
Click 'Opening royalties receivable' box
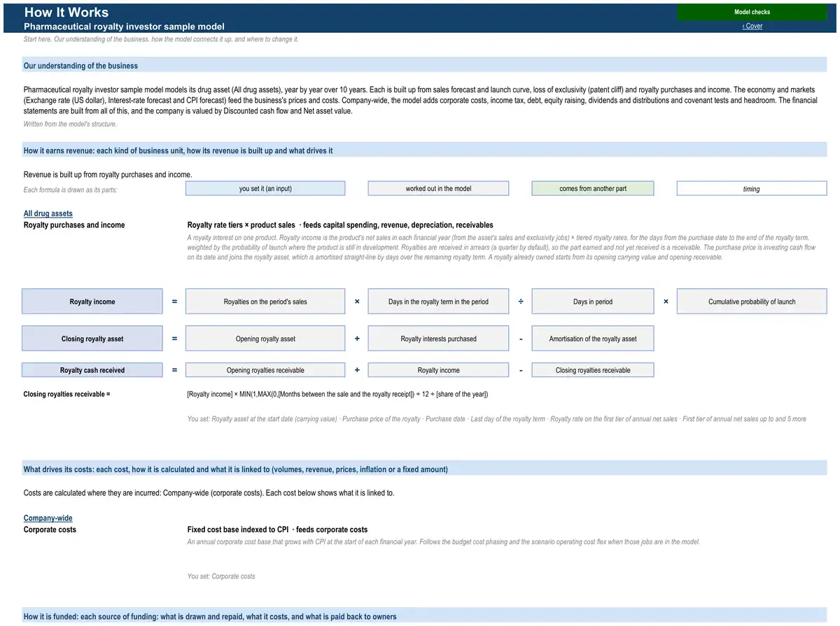point(265,370)
